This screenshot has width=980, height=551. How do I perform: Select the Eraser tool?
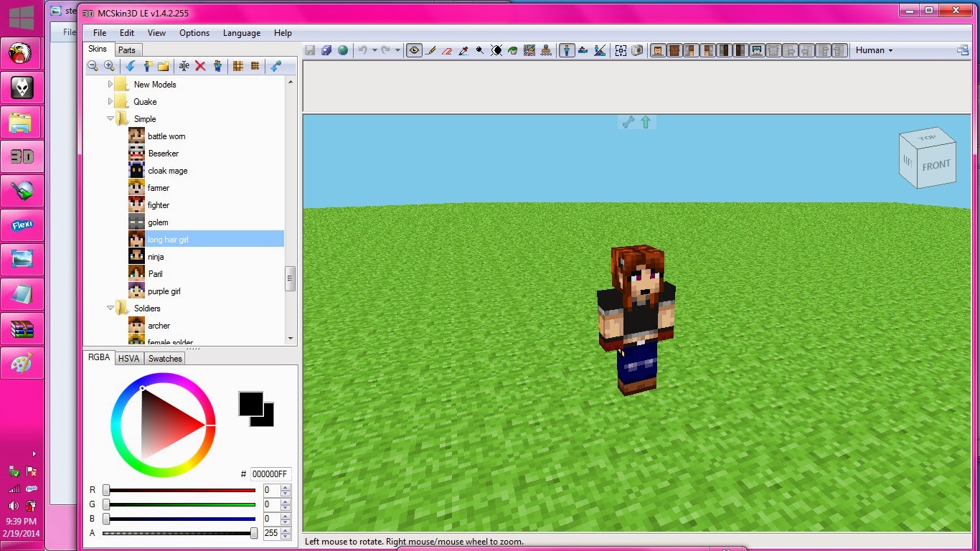click(x=447, y=50)
